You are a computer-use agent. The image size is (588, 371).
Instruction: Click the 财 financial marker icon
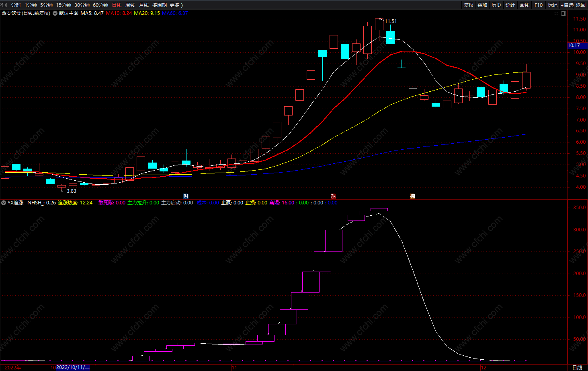click(186, 196)
